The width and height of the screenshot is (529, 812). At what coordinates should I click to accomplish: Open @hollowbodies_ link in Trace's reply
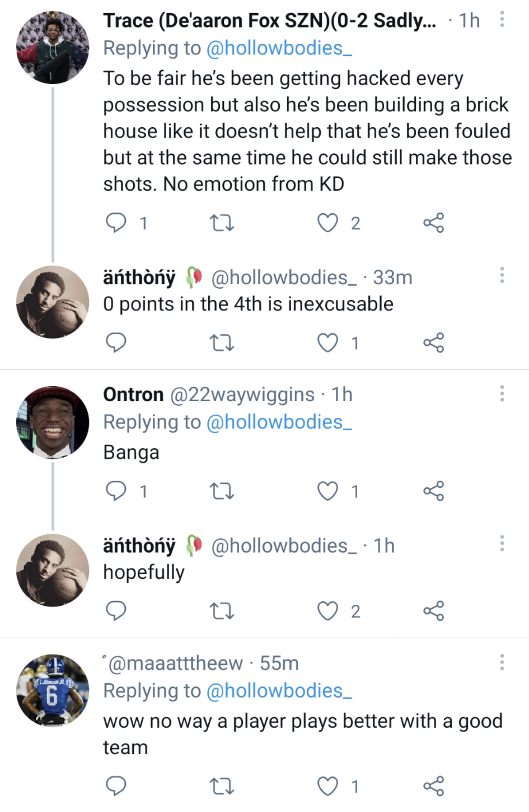pos(279,48)
